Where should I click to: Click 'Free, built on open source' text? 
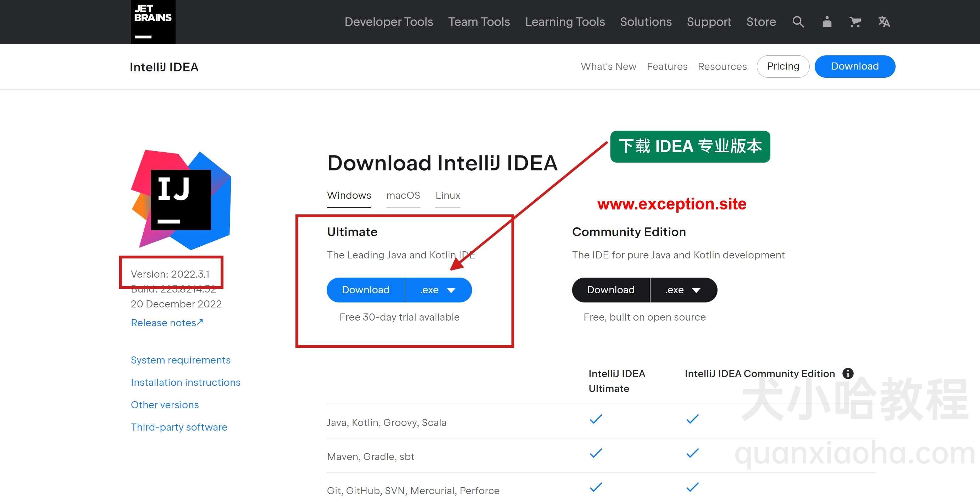(644, 317)
